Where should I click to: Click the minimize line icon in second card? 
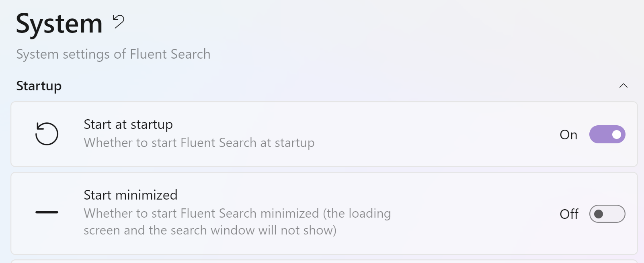(47, 213)
